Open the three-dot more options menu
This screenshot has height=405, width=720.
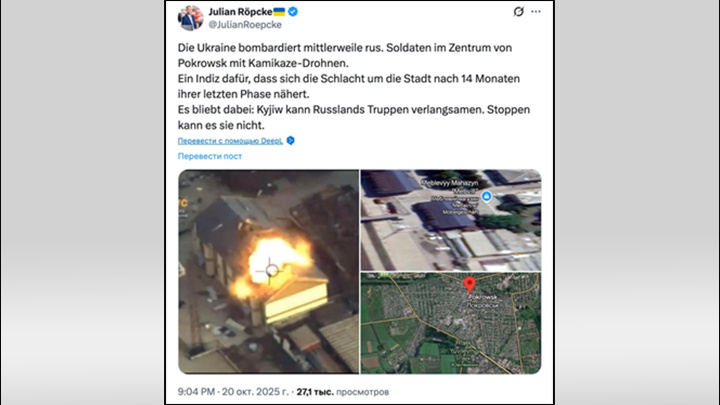click(536, 11)
